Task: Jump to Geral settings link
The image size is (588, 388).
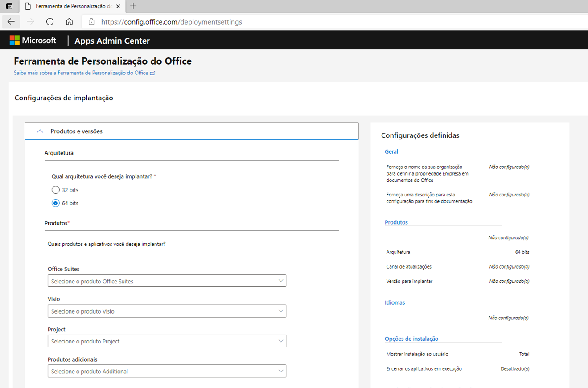Action: coord(391,152)
